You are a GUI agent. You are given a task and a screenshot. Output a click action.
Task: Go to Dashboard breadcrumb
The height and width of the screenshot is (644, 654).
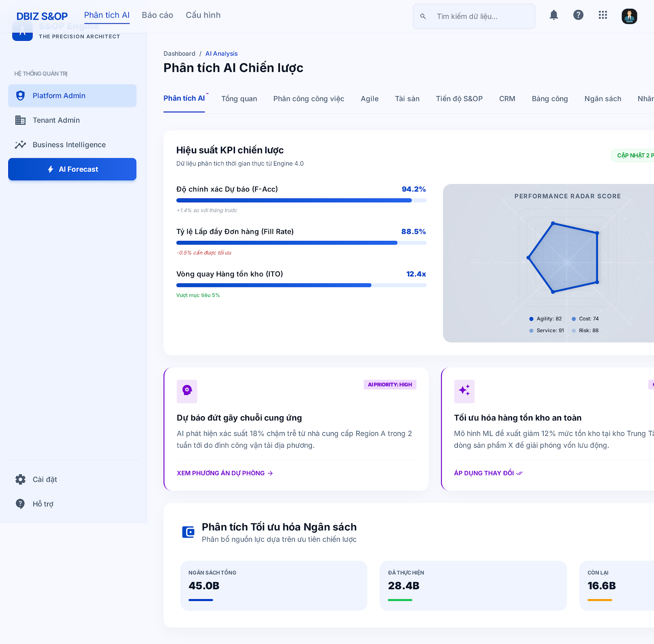click(179, 54)
